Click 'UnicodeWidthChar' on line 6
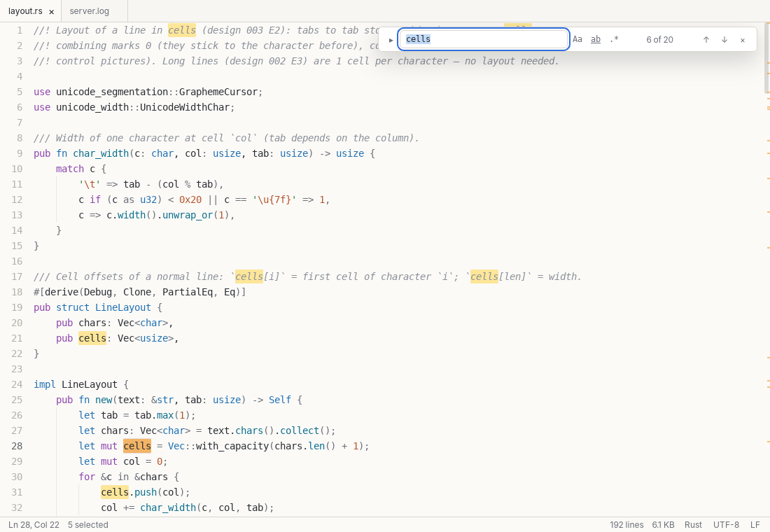770x532 pixels. click(x=185, y=107)
